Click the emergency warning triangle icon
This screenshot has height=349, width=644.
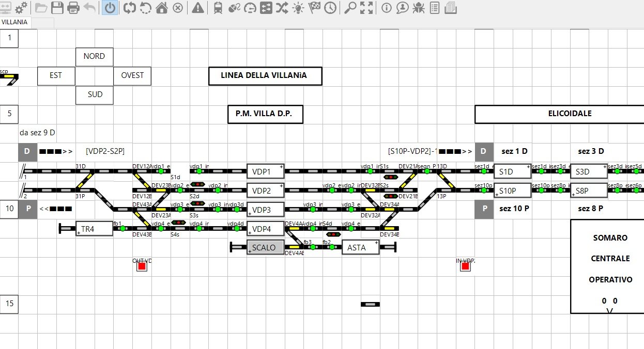pyautogui.click(x=197, y=8)
